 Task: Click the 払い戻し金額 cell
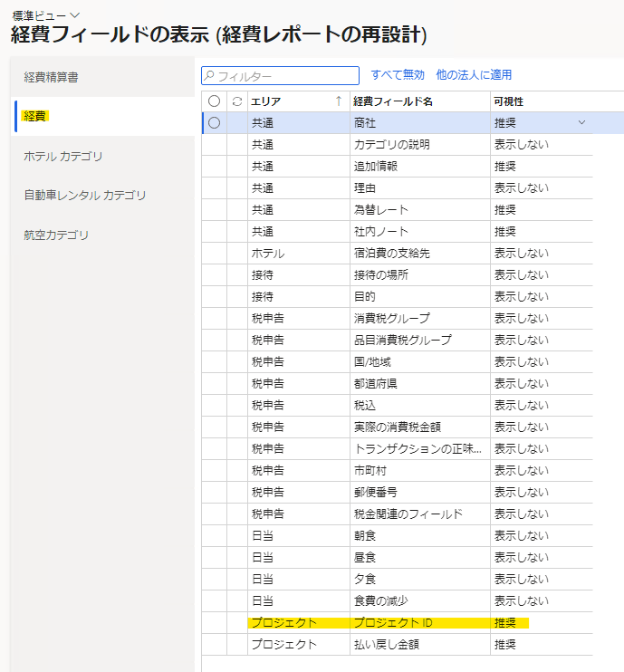420,645
